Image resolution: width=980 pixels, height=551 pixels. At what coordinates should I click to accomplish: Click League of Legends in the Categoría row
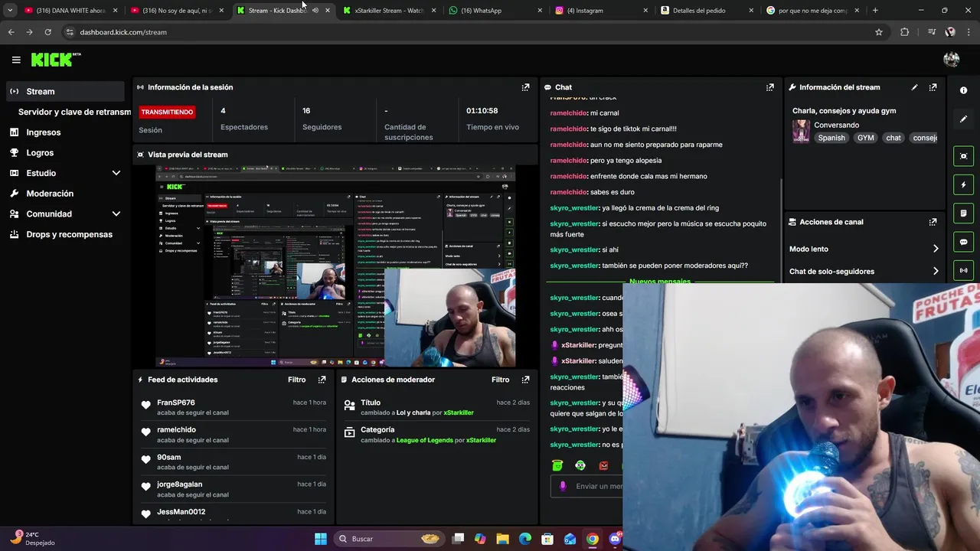(425, 440)
